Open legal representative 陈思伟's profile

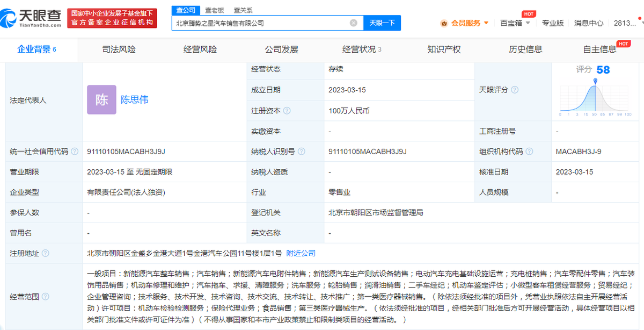[x=134, y=100]
